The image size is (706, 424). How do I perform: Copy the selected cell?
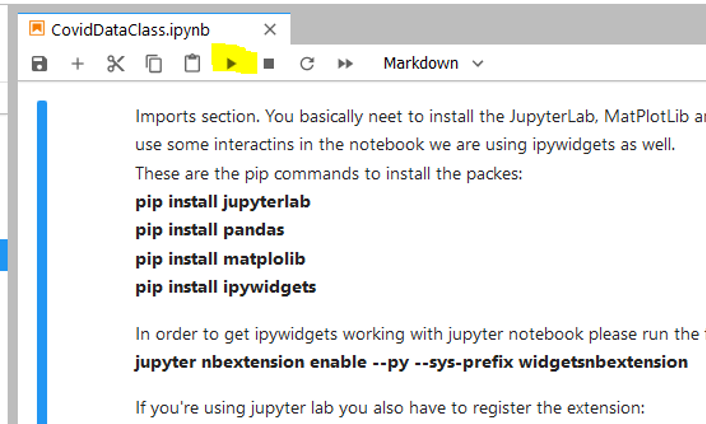[x=154, y=64]
